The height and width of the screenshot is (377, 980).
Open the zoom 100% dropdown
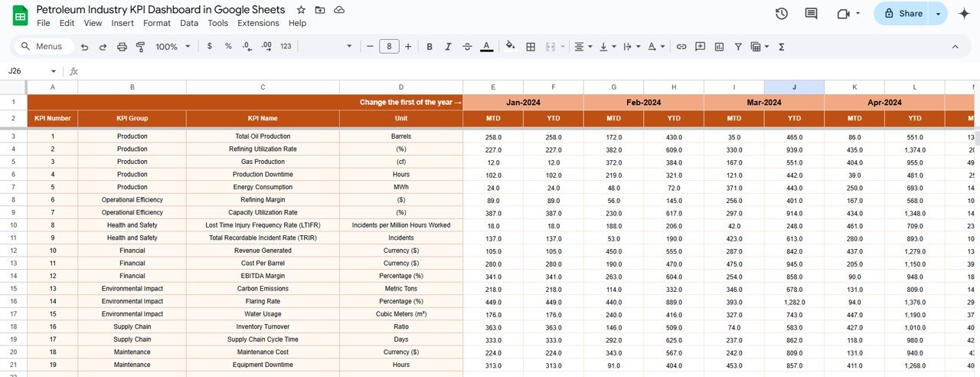click(x=173, y=47)
